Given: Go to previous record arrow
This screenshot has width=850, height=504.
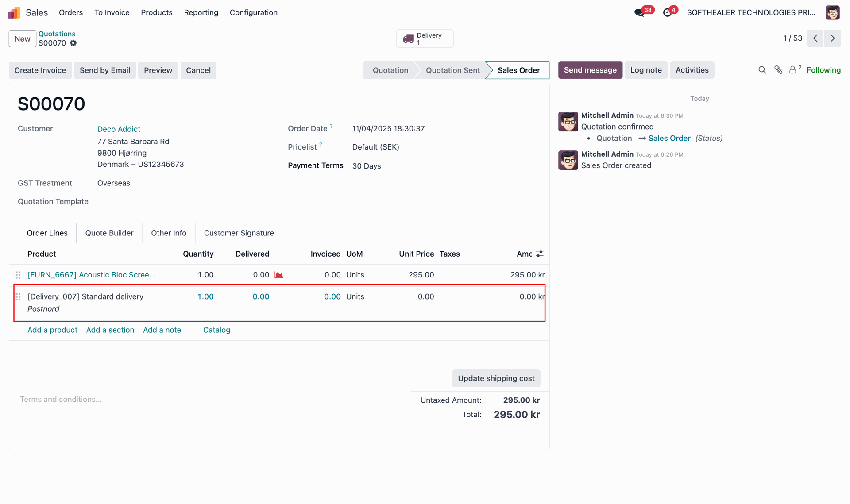Looking at the screenshot, I should click(x=815, y=38).
